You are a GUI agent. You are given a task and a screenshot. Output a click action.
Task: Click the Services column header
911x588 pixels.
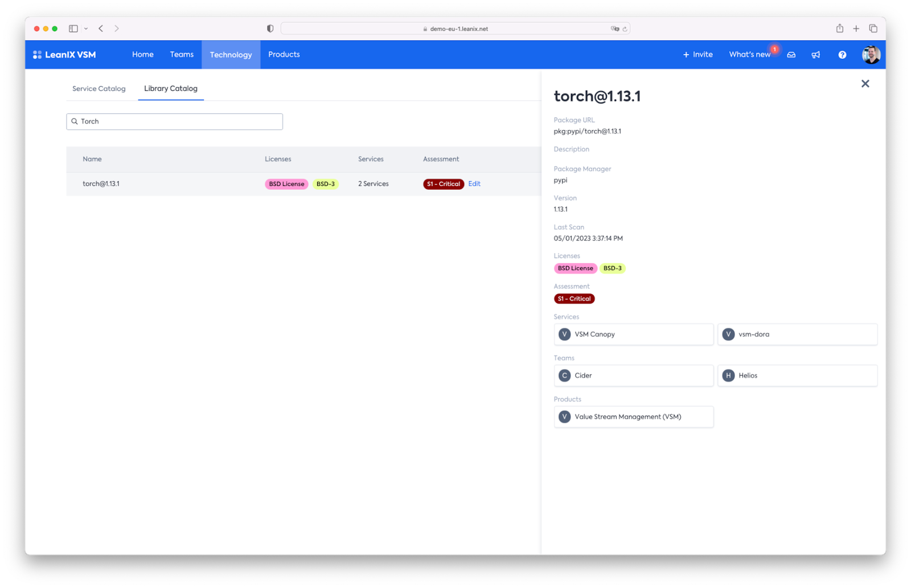point(371,159)
